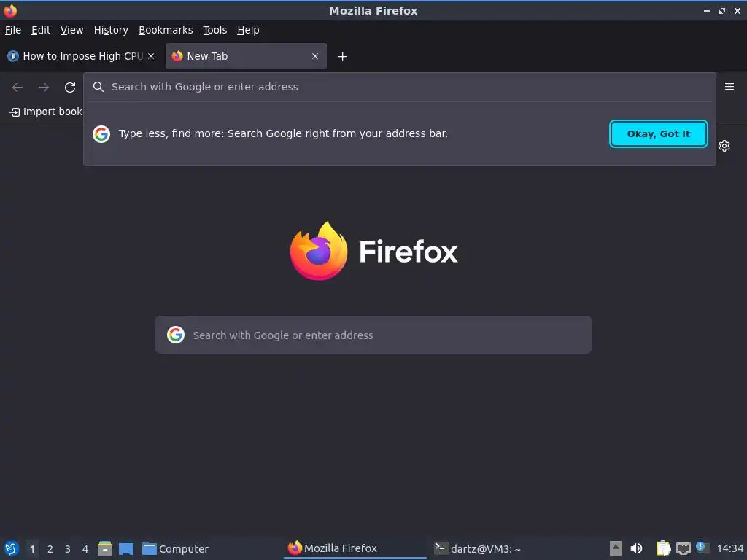The width and height of the screenshot is (747, 560).
Task: Open the Bookmarks menu
Action: [166, 30]
